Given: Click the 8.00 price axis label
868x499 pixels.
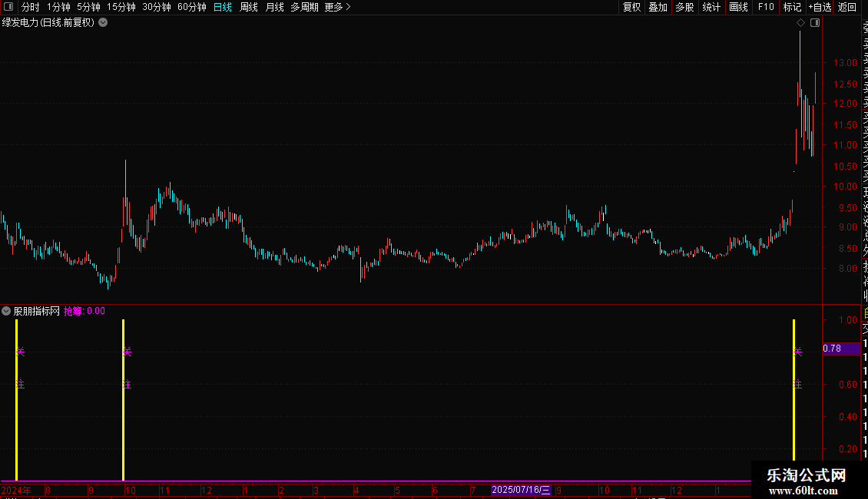Looking at the screenshot, I should tap(848, 269).
